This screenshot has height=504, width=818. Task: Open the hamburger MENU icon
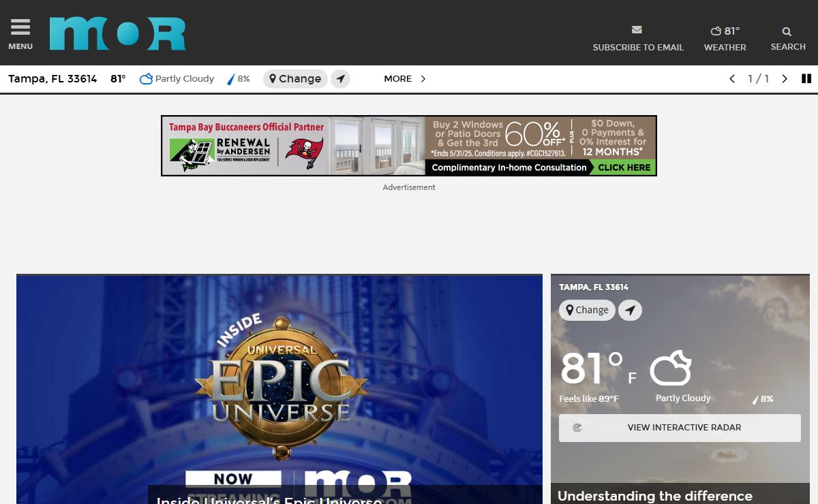[20, 34]
